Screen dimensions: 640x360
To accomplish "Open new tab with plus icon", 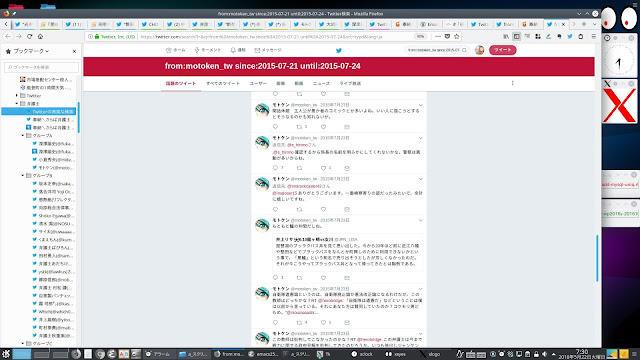I will pyautogui.click(x=584, y=24).
